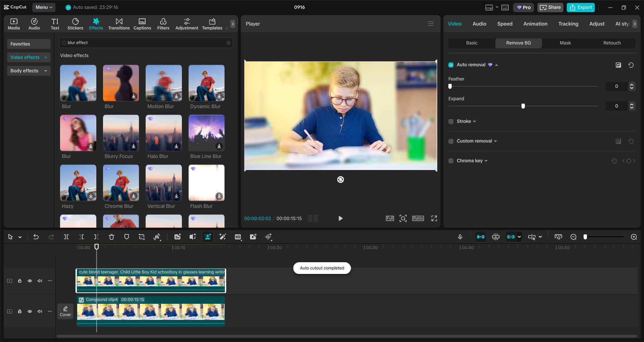Screen dimensions: 644x342
Task: Start a voiceover with the microphone icon
Action: (460, 237)
